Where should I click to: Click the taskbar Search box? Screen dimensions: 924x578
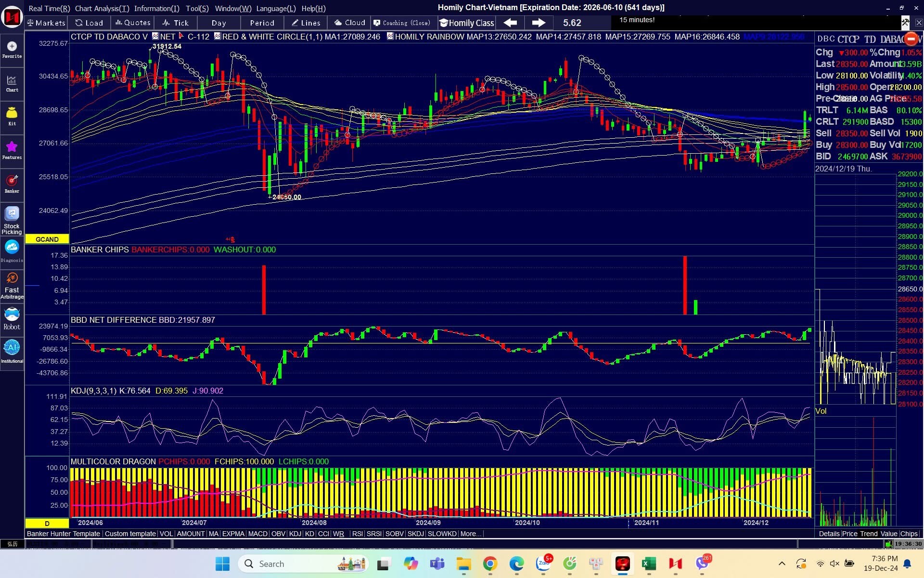pos(303,564)
